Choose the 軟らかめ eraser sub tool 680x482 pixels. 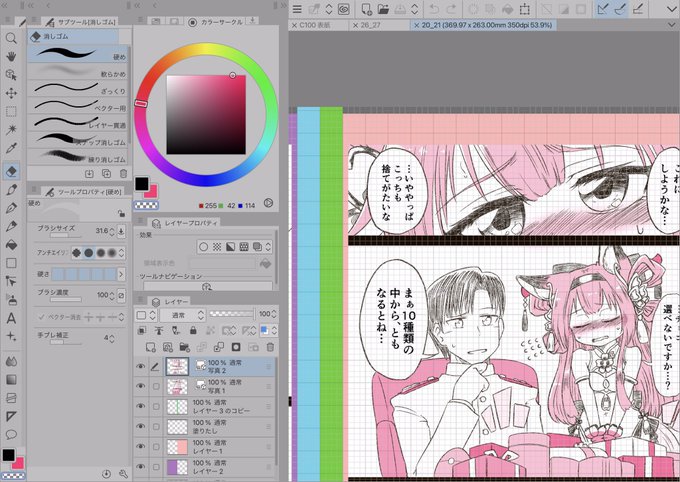(78, 71)
